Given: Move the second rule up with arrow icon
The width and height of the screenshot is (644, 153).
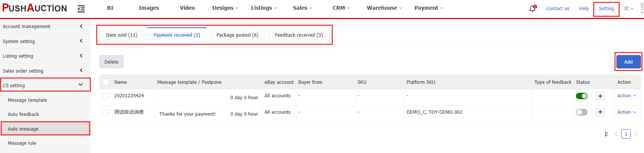Looking at the screenshot, I should pos(600,112).
